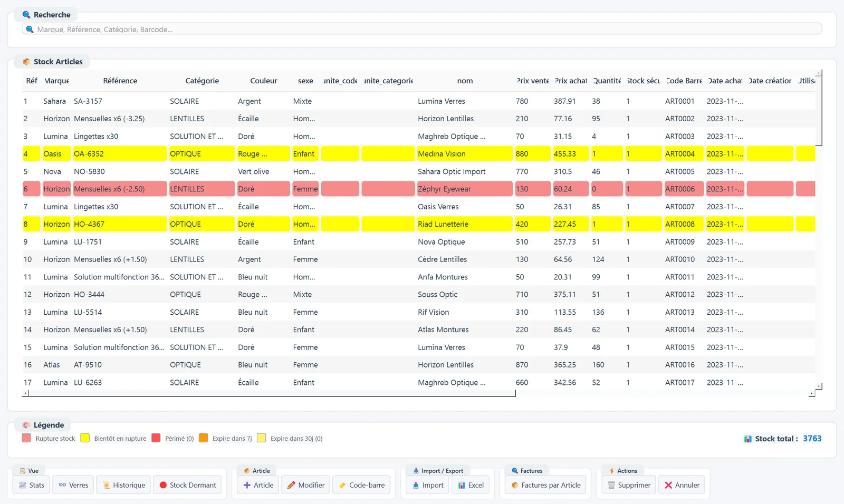Sort by the Prix vente column header

533,81
